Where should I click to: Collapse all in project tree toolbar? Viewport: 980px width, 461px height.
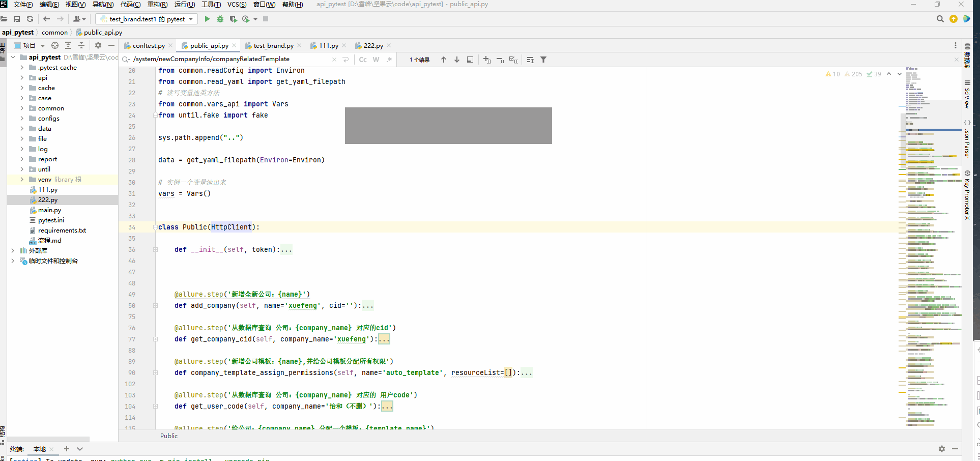click(x=81, y=45)
